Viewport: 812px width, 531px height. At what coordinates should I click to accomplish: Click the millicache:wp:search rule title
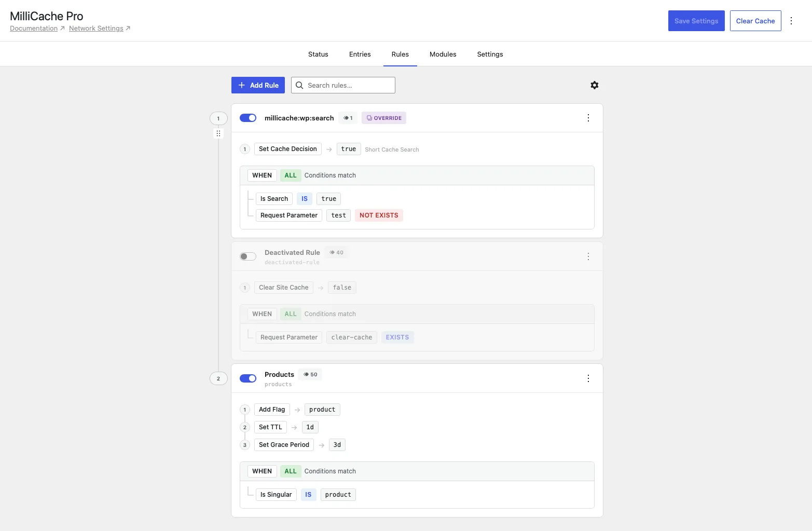tap(299, 118)
